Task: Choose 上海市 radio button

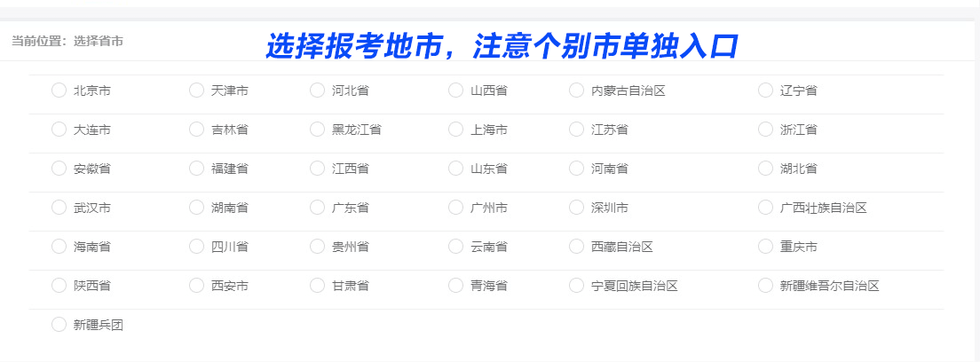Action: click(x=456, y=130)
